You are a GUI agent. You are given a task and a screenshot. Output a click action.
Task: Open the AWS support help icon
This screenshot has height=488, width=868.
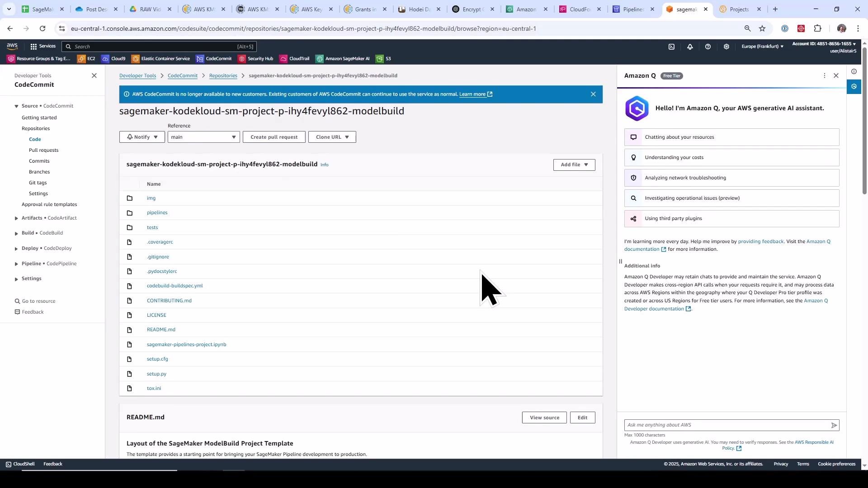(708, 47)
